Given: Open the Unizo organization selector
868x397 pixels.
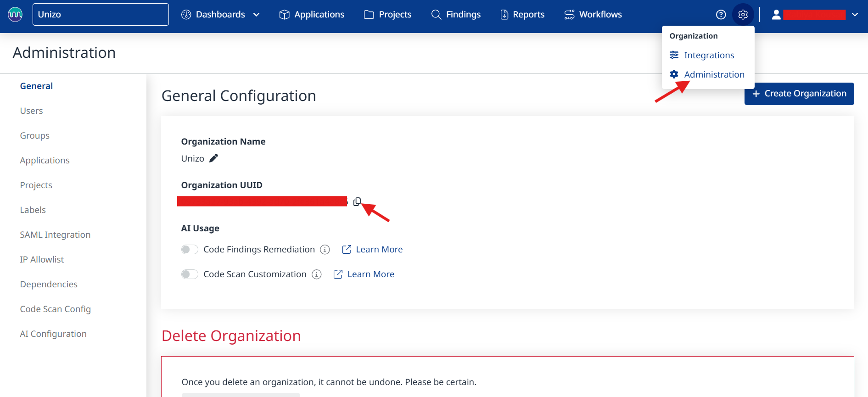Looking at the screenshot, I should 101,15.
